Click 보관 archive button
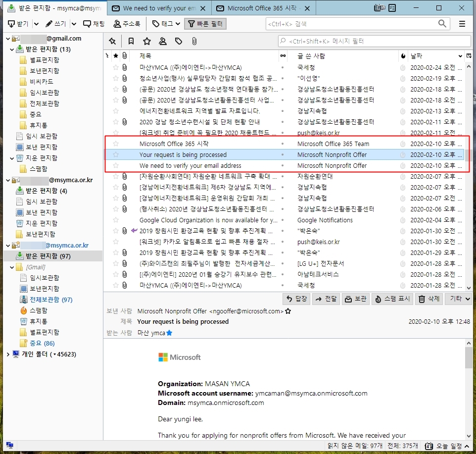The height and width of the screenshot is (454, 476). point(355,299)
